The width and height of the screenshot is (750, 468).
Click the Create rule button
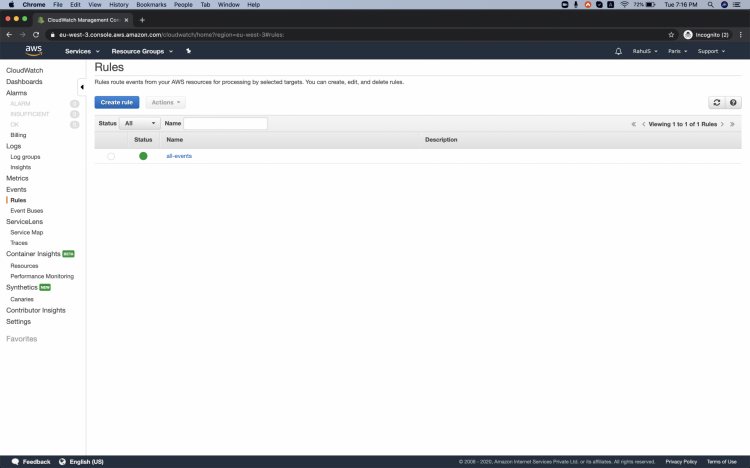tap(117, 102)
